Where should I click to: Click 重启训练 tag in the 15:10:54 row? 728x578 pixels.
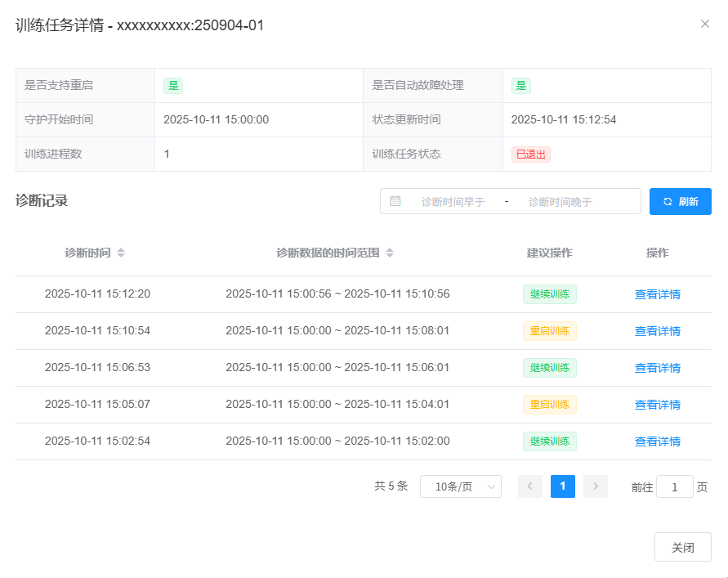click(x=549, y=331)
